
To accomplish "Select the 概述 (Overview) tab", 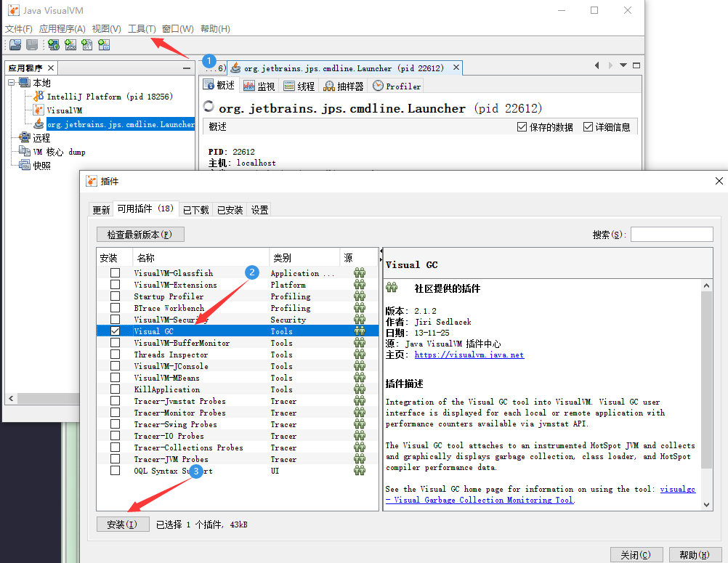I will coord(219,86).
